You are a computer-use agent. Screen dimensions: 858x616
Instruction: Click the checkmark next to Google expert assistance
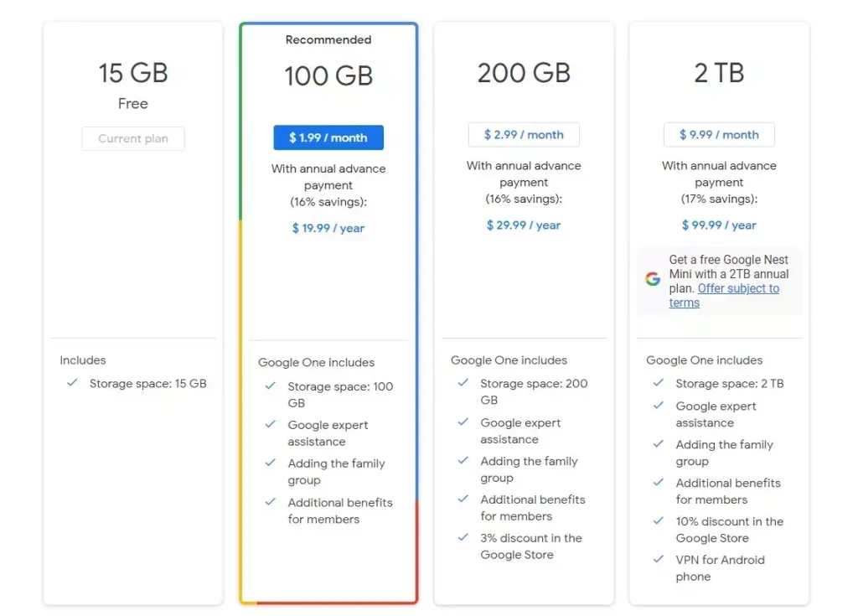coord(270,426)
